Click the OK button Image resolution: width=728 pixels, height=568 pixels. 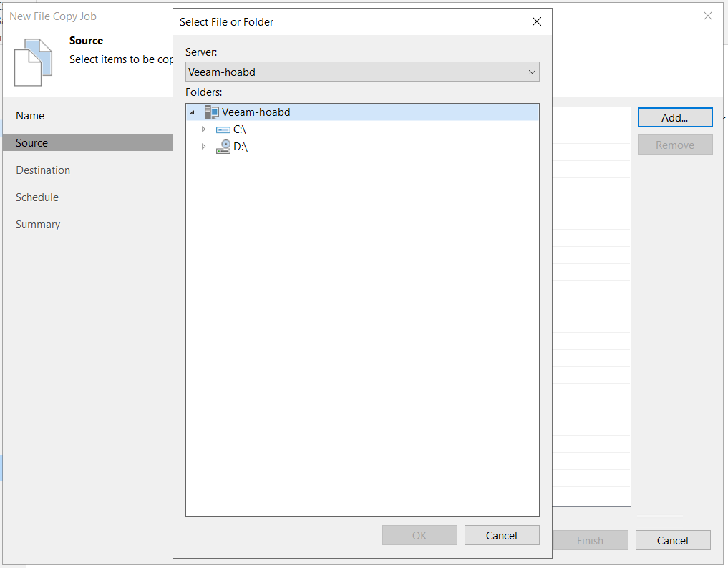[419, 534]
